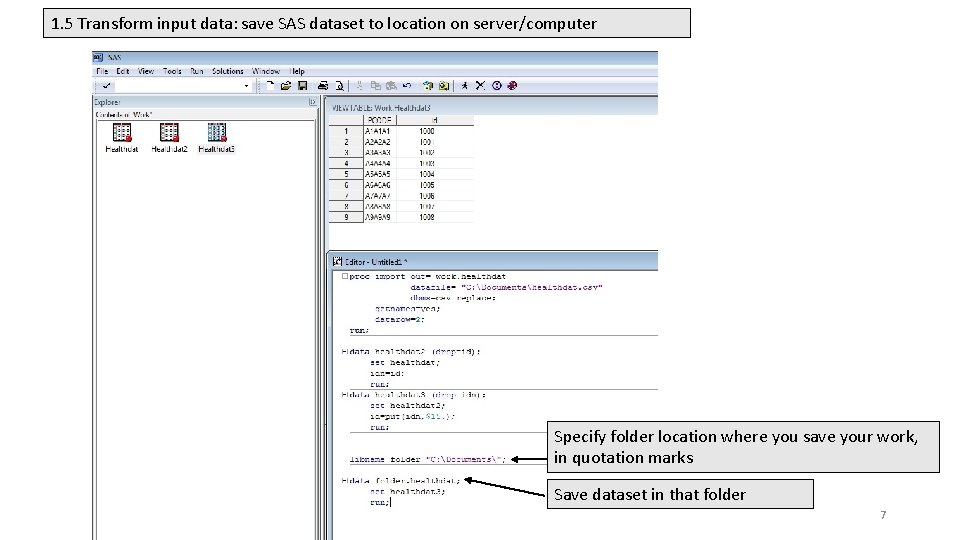The width and height of the screenshot is (960, 540).
Task: Click the 'idn=id;' code line
Action: point(387,373)
